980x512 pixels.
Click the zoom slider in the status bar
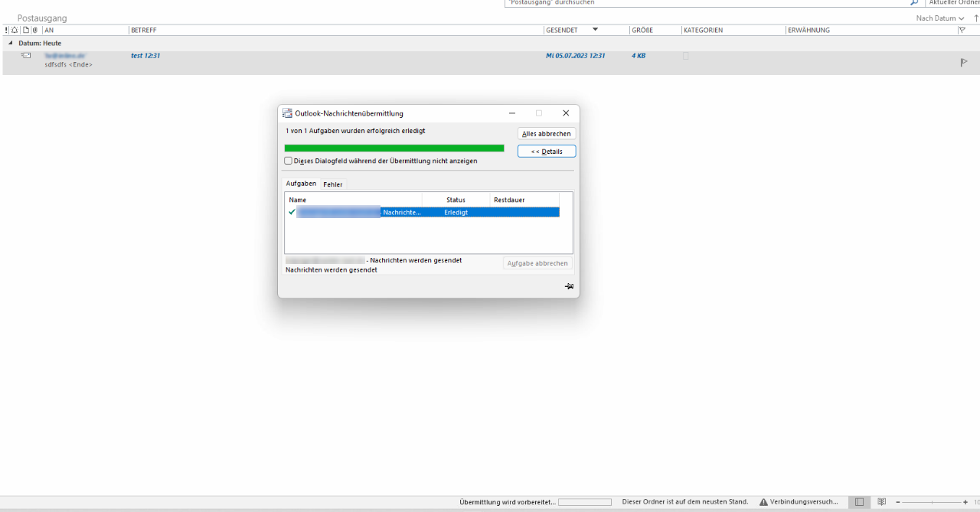[x=932, y=502]
